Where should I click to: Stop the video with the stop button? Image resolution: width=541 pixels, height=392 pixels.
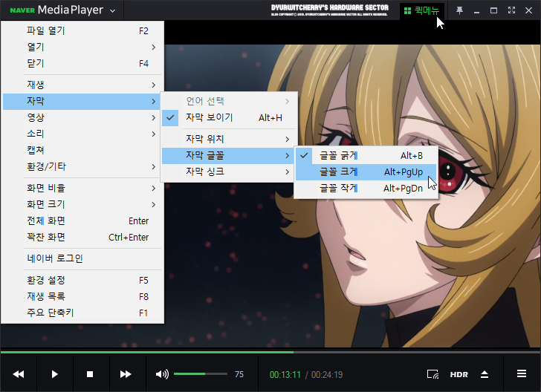coord(90,374)
